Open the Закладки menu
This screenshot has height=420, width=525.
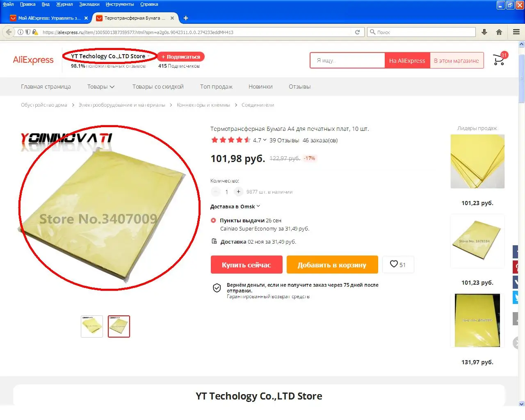89,4
